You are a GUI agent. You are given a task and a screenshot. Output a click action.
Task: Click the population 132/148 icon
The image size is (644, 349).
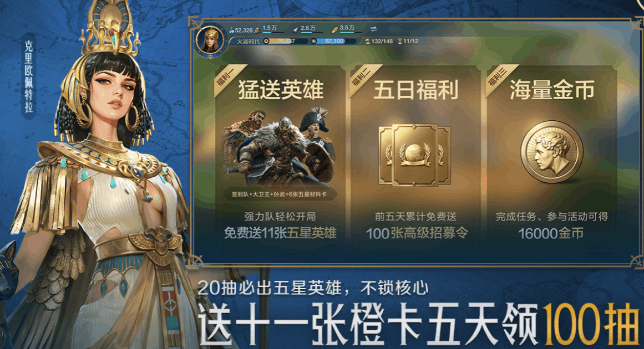[x=367, y=42]
